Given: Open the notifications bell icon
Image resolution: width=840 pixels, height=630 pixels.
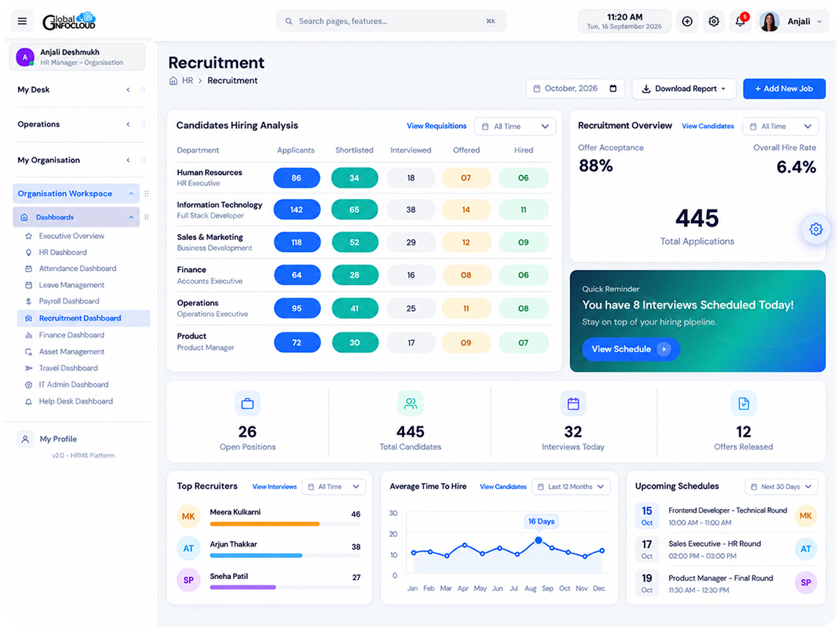Looking at the screenshot, I should 741,22.
